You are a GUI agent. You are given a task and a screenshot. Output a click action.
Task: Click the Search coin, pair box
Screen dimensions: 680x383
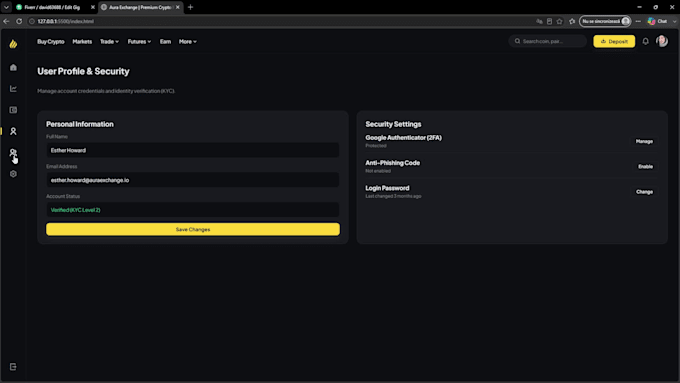click(548, 41)
